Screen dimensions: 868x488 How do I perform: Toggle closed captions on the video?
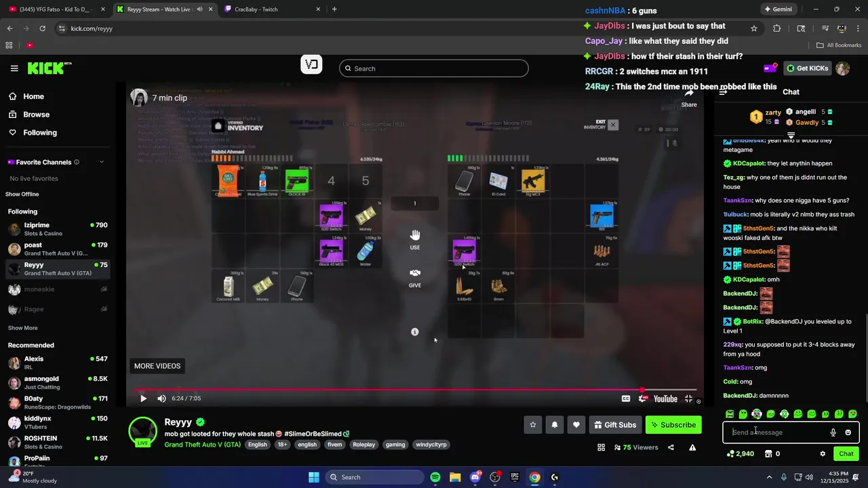click(626, 399)
